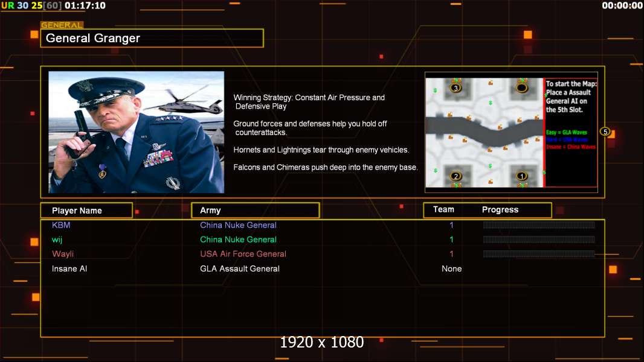Click the map preview thumbnail
Image resolution: width=644 pixels, height=362 pixels.
click(x=511, y=132)
